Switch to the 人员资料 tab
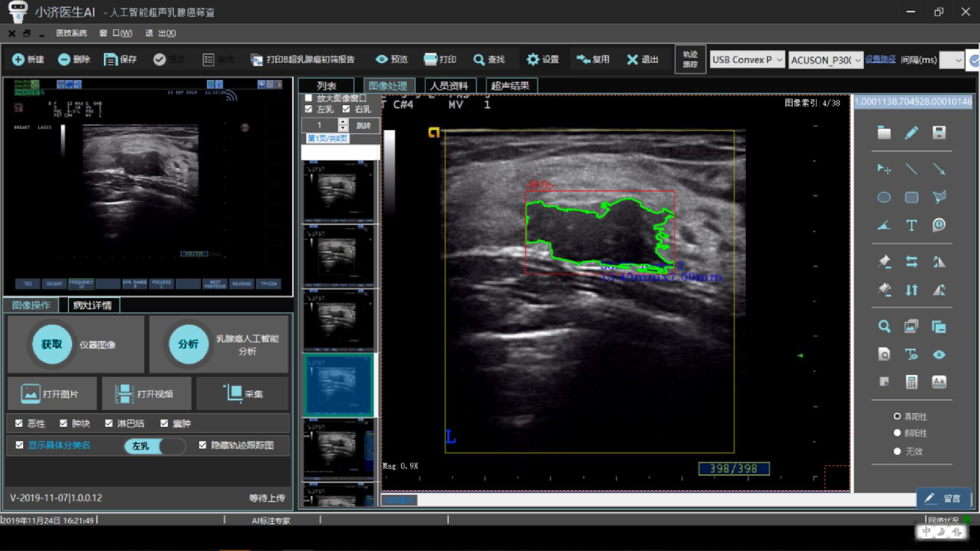The height and width of the screenshot is (551, 980). point(449,86)
